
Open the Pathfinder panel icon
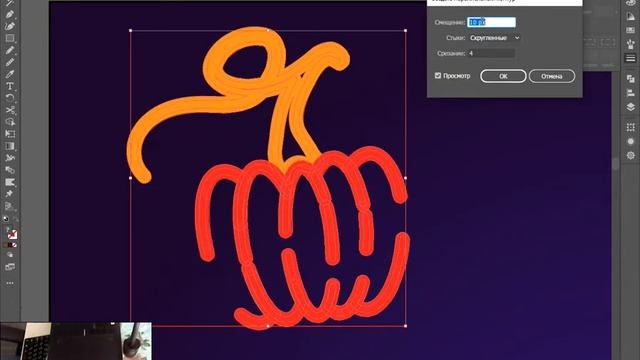point(631,78)
